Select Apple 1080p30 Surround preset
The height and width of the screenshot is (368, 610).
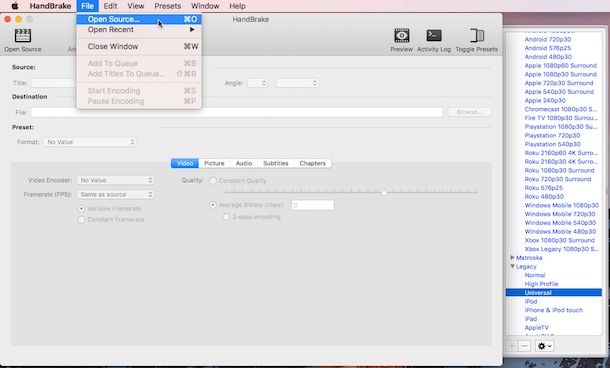pos(561,74)
